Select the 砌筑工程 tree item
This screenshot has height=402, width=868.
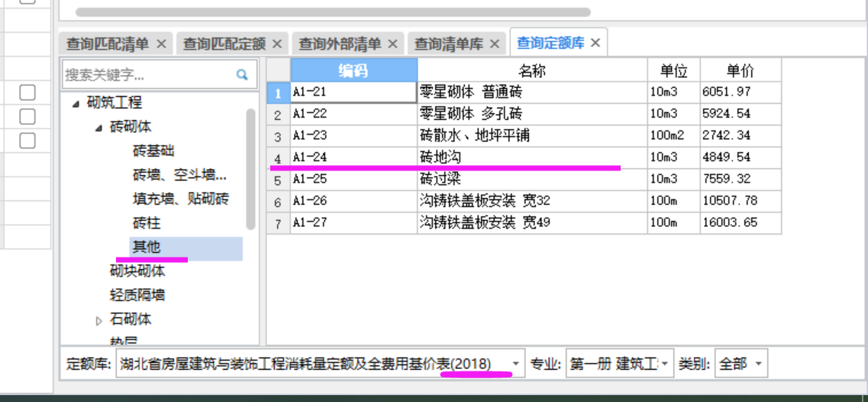pyautogui.click(x=115, y=102)
